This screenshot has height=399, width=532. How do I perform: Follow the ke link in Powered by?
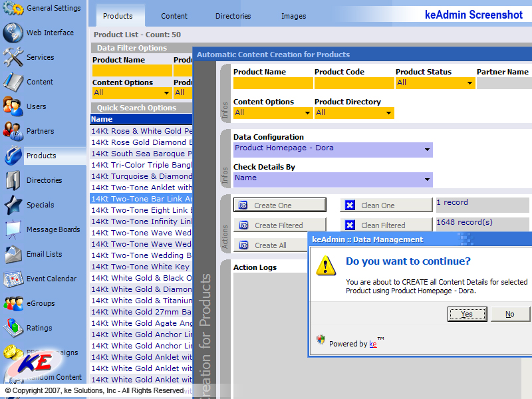[x=373, y=344]
